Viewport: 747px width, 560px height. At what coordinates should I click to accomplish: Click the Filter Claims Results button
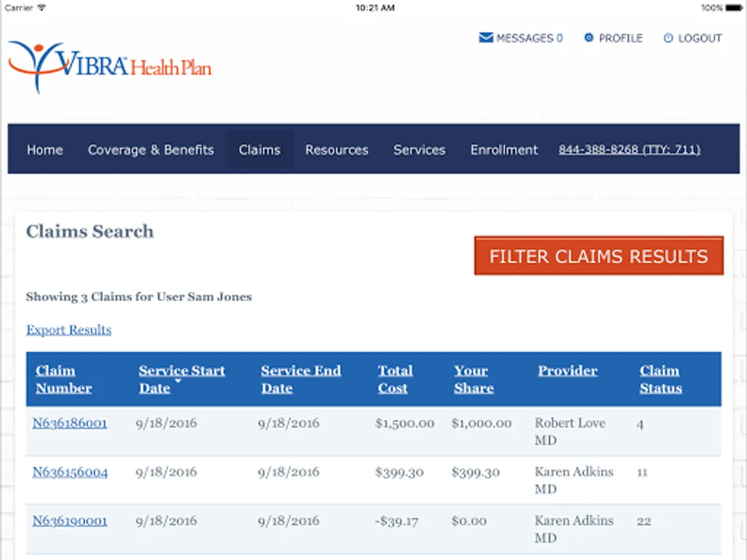[599, 256]
